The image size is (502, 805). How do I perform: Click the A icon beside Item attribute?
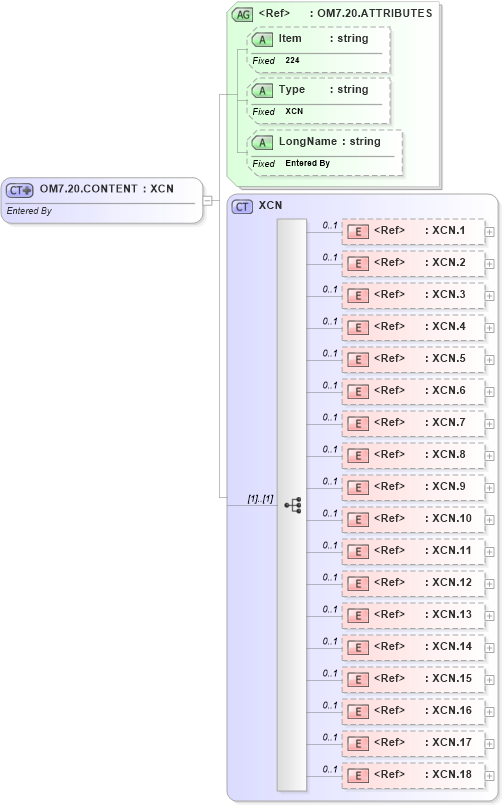(262, 40)
